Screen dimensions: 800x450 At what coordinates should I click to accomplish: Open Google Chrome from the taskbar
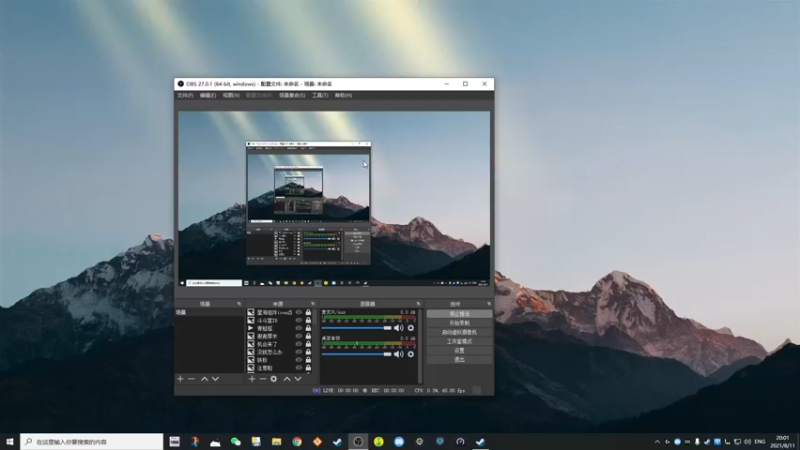pyautogui.click(x=297, y=442)
